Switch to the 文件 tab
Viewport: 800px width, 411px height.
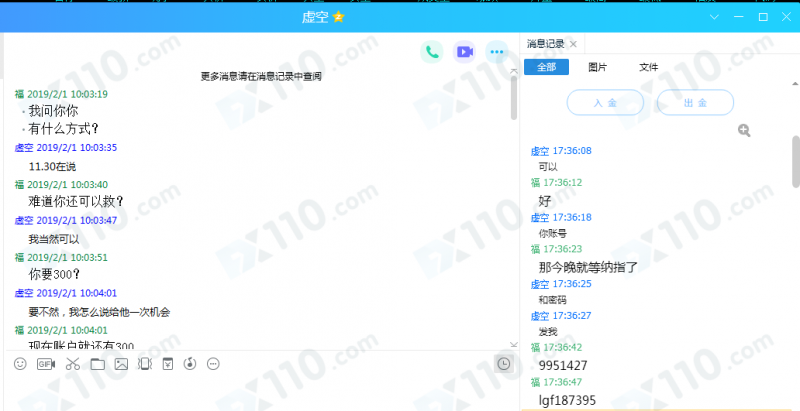pos(648,67)
